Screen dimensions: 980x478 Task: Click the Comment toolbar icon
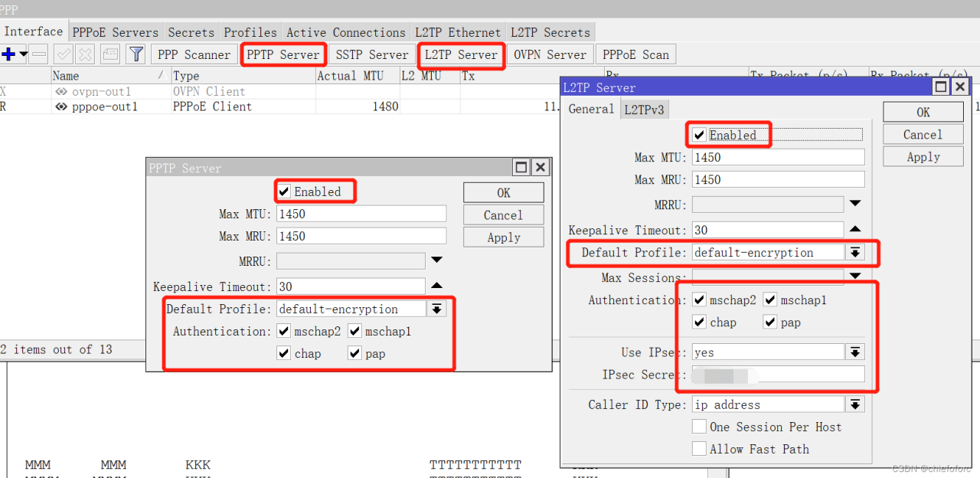click(x=110, y=54)
